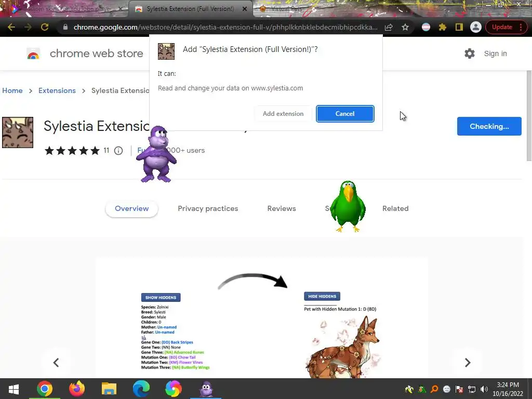Click the Sign in link
The height and width of the screenshot is (399, 532).
click(x=495, y=54)
